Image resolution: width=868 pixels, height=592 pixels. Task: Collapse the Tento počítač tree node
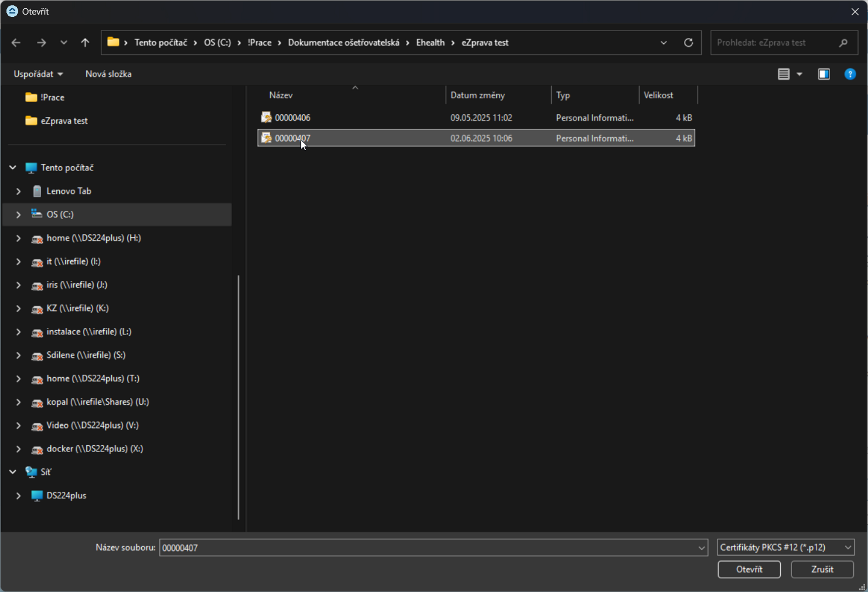pyautogui.click(x=13, y=168)
